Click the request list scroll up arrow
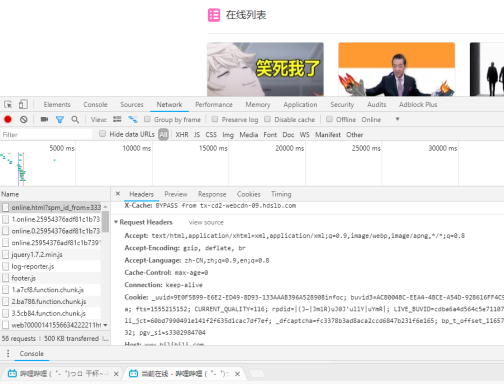Screen dimensions: 504x384 point(105,207)
